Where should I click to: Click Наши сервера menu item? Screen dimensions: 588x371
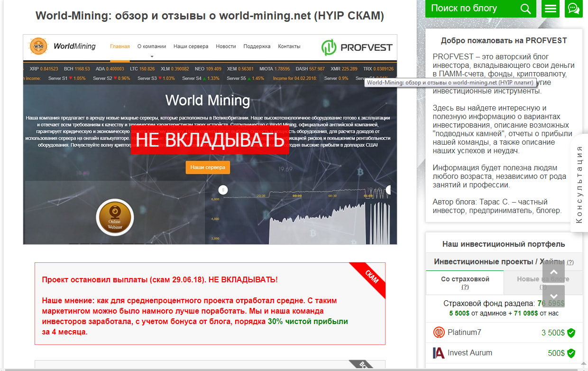click(x=191, y=46)
